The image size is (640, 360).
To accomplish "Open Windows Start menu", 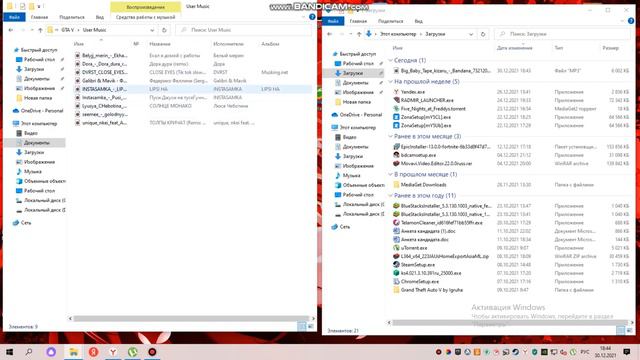I will pyautogui.click(x=9, y=352).
